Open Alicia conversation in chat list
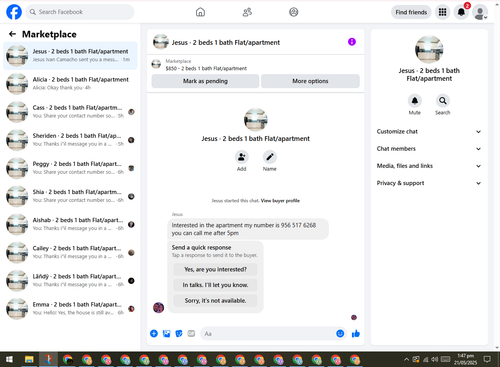Image resolution: width=500 pixels, height=367 pixels. coord(70,84)
